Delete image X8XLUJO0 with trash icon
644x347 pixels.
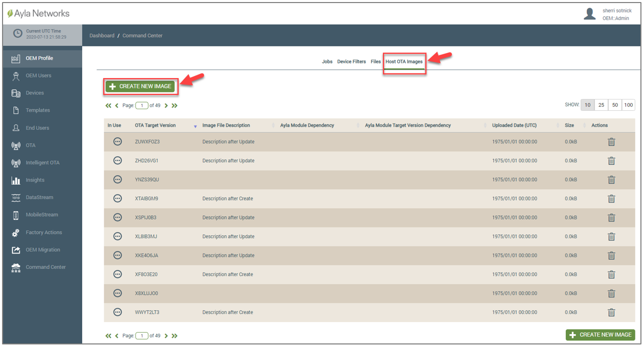tap(611, 293)
